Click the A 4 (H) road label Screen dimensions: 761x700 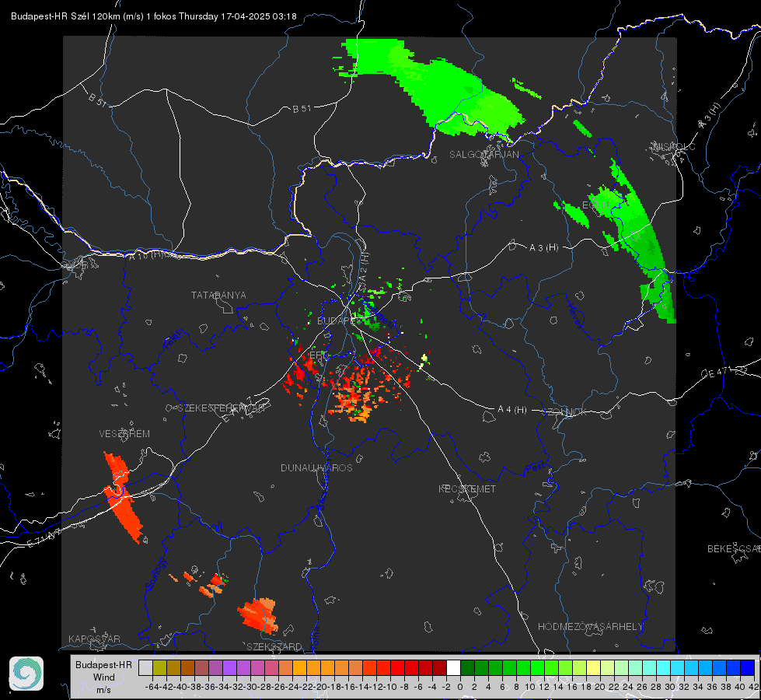click(x=512, y=410)
